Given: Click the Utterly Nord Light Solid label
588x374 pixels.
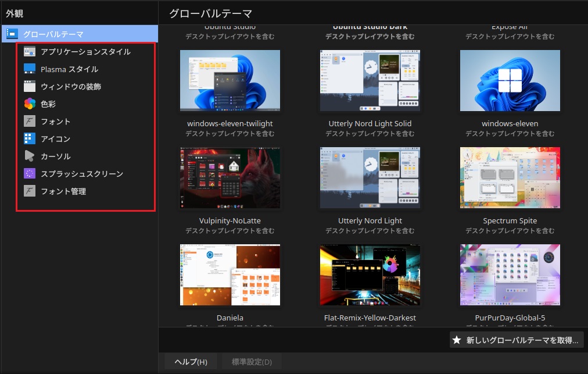Looking at the screenshot, I should [370, 123].
